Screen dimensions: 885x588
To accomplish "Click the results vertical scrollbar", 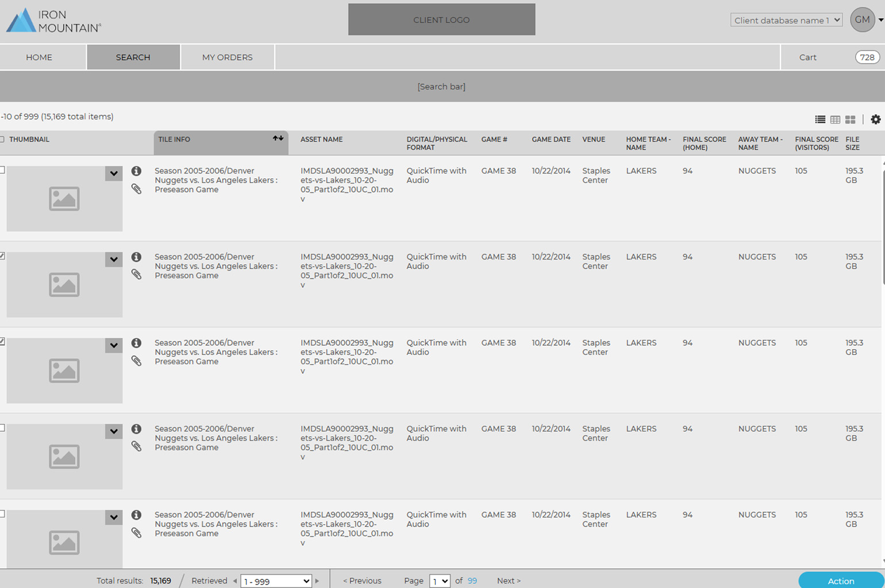I will pyautogui.click(x=883, y=230).
